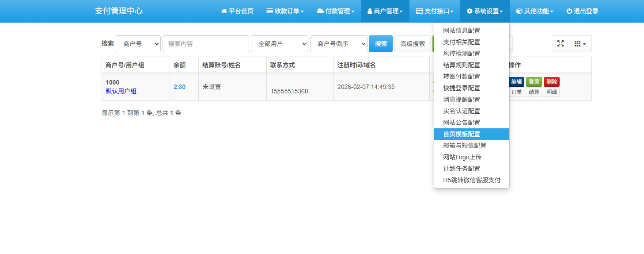Click the red 删除 button
644x254 pixels.
tap(551, 82)
